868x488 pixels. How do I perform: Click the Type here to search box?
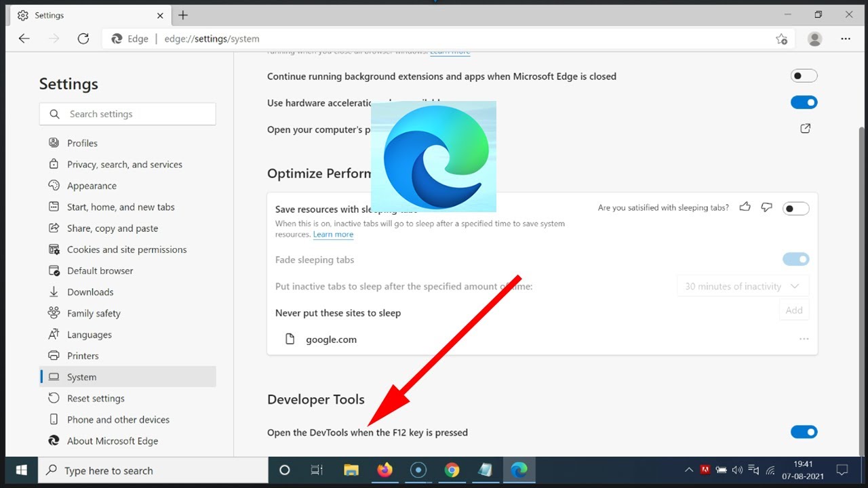[153, 470]
